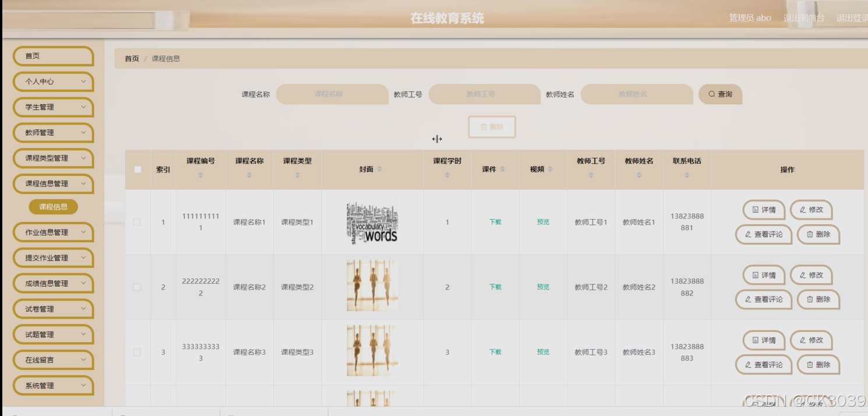Sort table by 视频 column arrows
Viewport: 868px width, 416px height.
(x=550, y=170)
